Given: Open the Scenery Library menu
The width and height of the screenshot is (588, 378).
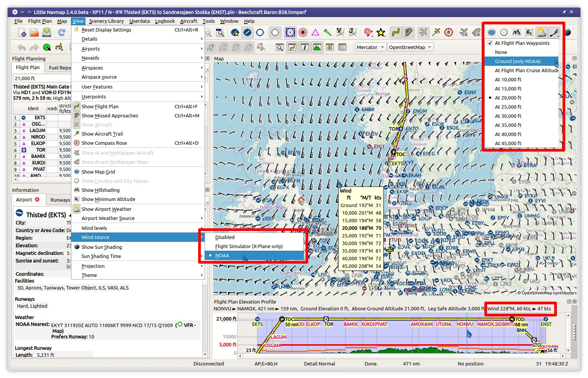Looking at the screenshot, I should click(x=106, y=21).
